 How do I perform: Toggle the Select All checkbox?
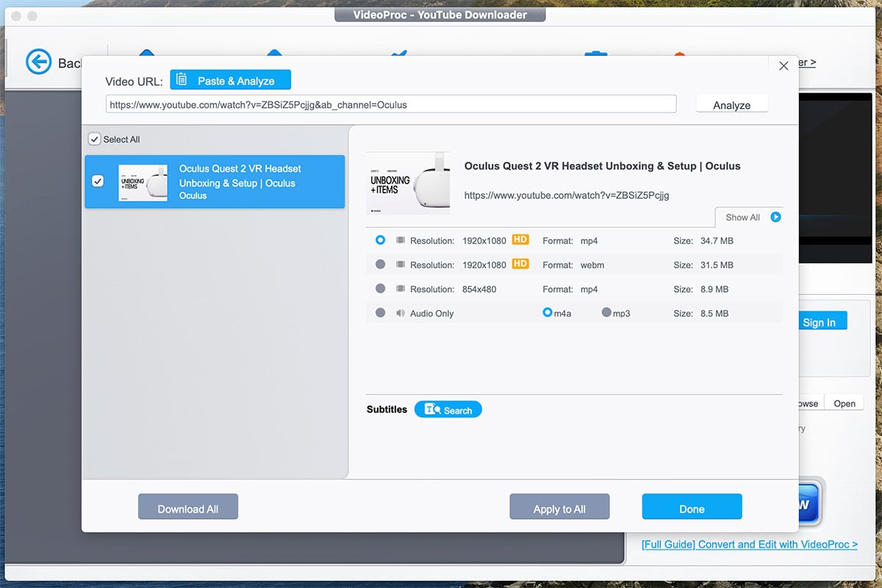pyautogui.click(x=94, y=139)
